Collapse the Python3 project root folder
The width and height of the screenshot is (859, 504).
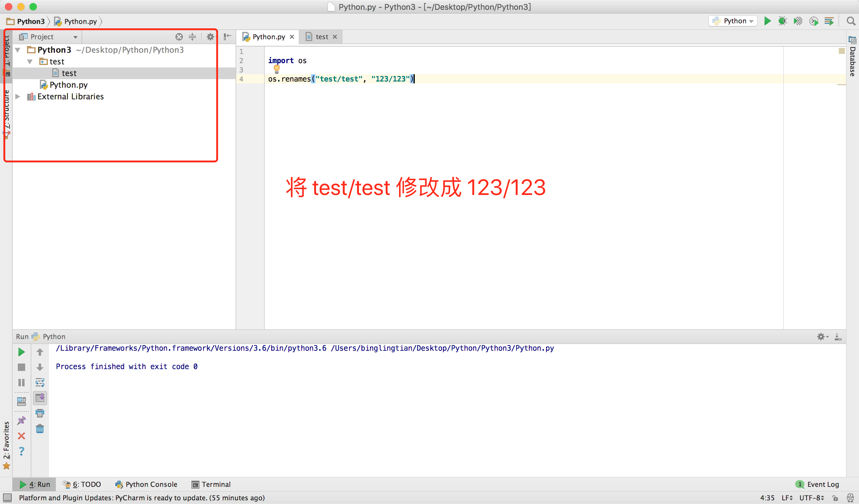[18, 50]
